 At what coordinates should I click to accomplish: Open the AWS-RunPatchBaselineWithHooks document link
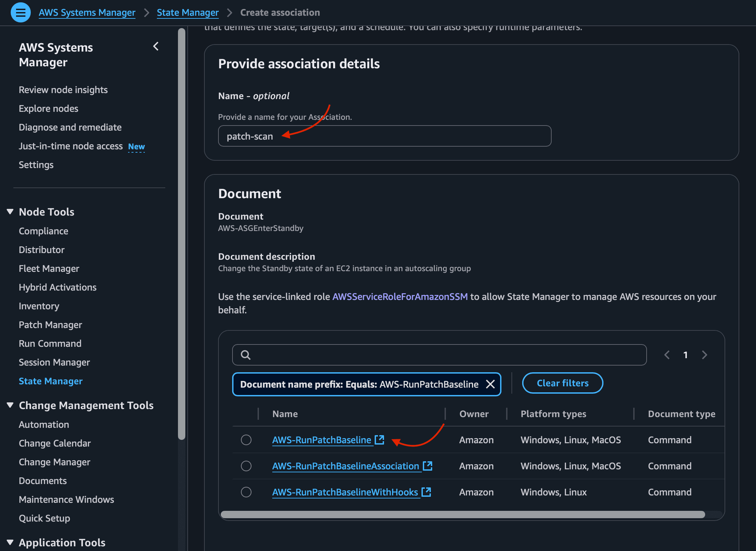345,492
